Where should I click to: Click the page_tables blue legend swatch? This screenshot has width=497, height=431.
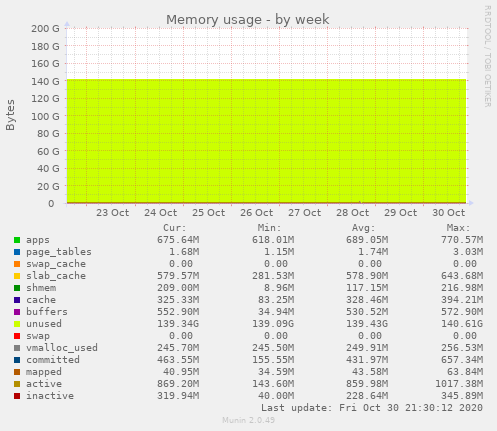(17, 252)
